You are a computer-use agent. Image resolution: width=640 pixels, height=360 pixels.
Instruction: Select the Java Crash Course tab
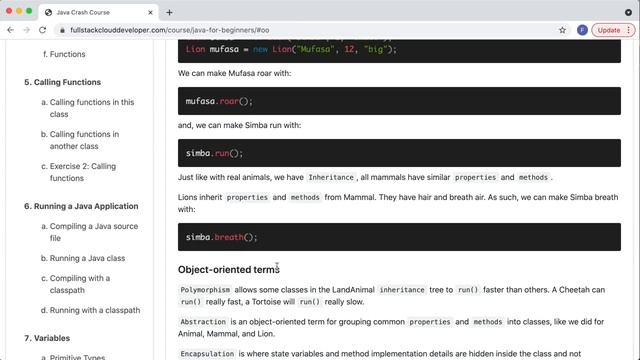[x=98, y=13]
